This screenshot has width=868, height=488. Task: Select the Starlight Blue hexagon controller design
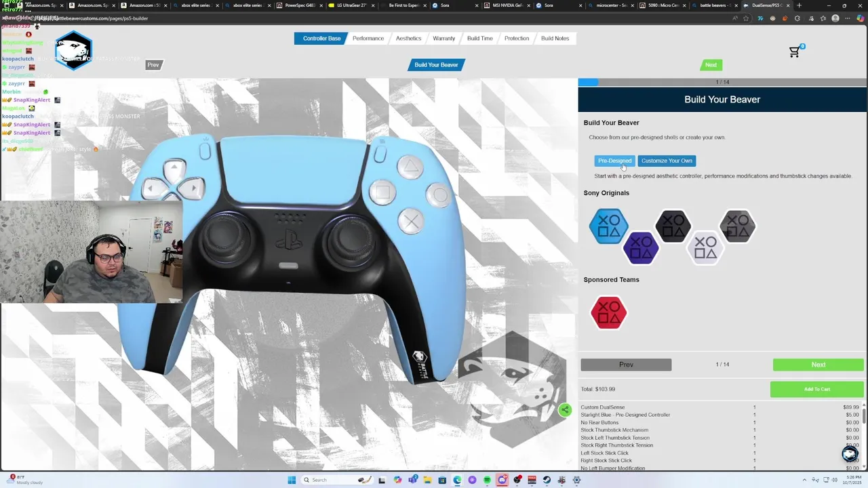pos(608,226)
